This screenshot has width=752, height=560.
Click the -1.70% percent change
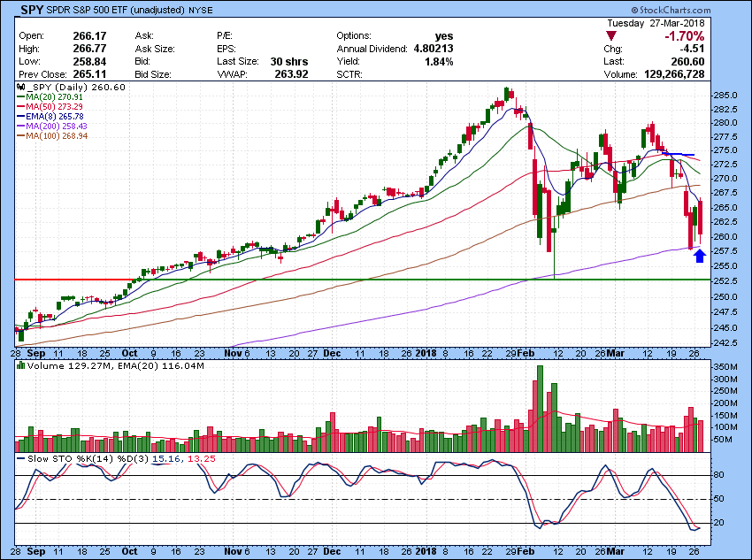pyautogui.click(x=684, y=36)
